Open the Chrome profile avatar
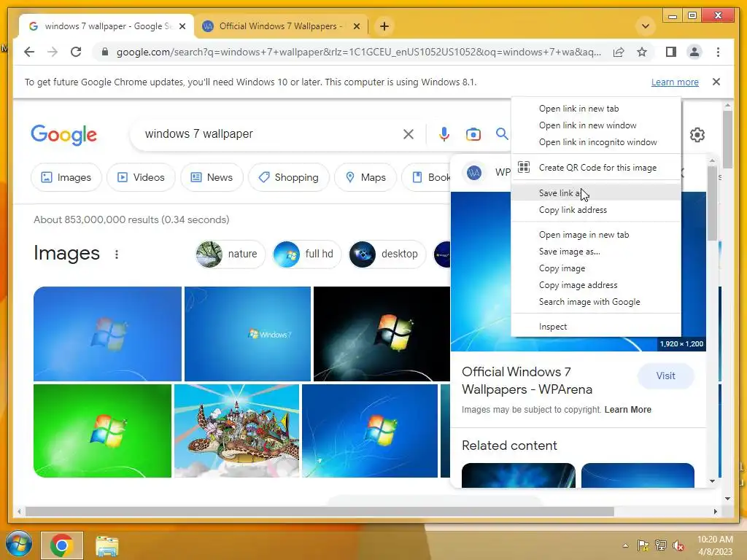The width and height of the screenshot is (747, 560). [694, 52]
